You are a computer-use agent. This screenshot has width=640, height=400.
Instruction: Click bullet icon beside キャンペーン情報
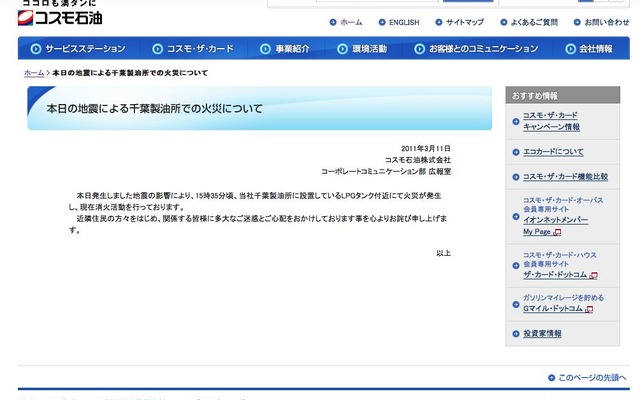pos(516,122)
